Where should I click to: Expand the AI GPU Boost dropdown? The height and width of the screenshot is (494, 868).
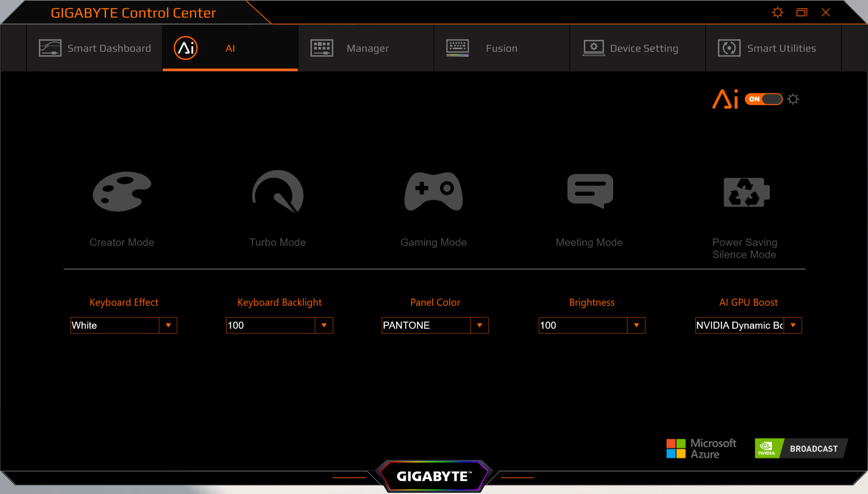tap(793, 325)
